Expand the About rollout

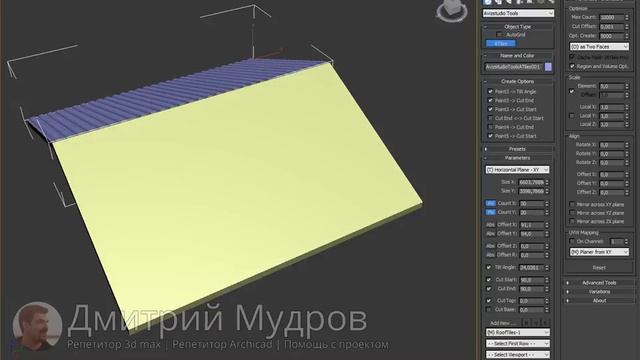[x=599, y=301]
